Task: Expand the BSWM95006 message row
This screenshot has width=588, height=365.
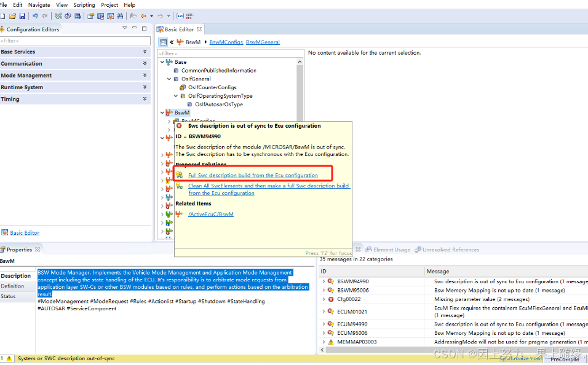Action: 324,291
